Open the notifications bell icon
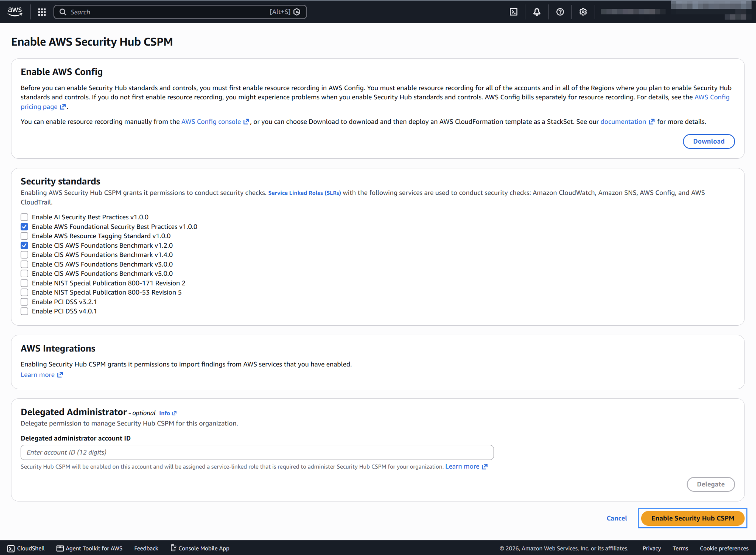The width and height of the screenshot is (756, 555). 537,12
